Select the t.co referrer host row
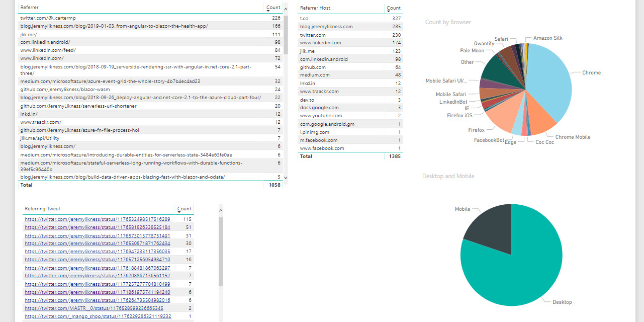Screen dimensions: 644x322 [350, 18]
